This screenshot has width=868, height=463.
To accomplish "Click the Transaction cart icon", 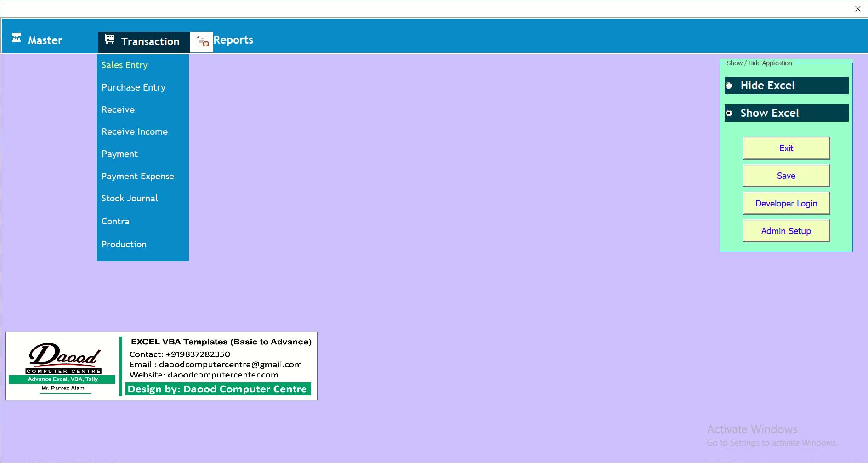I will (109, 40).
